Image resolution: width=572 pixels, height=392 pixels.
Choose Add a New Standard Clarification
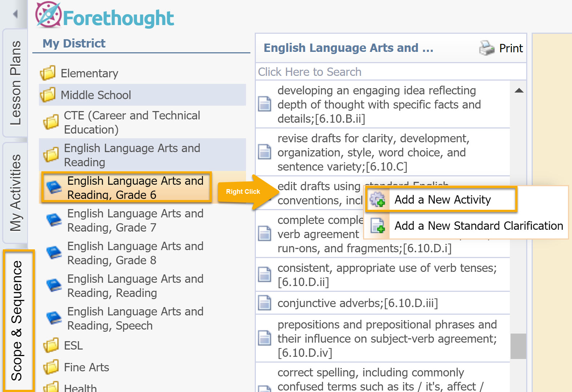point(467,225)
